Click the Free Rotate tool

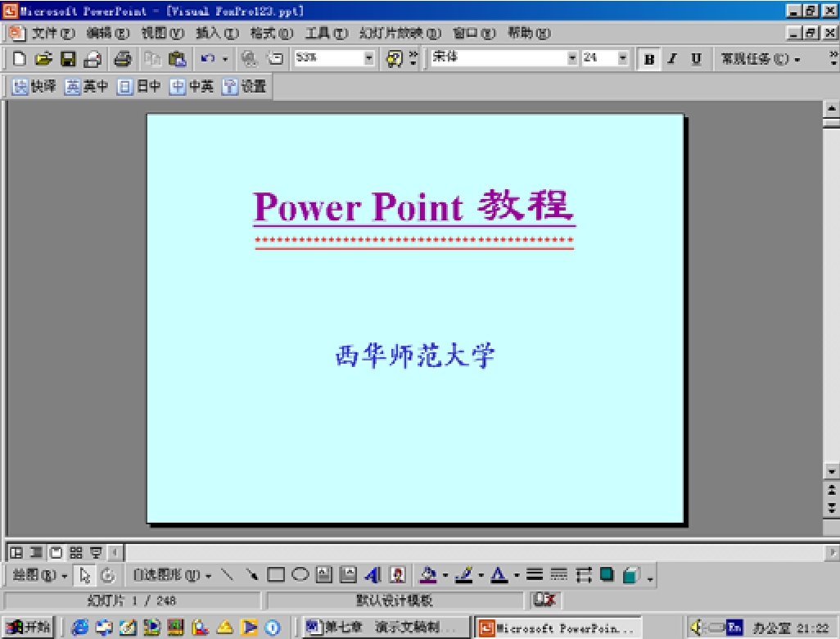click(108, 575)
